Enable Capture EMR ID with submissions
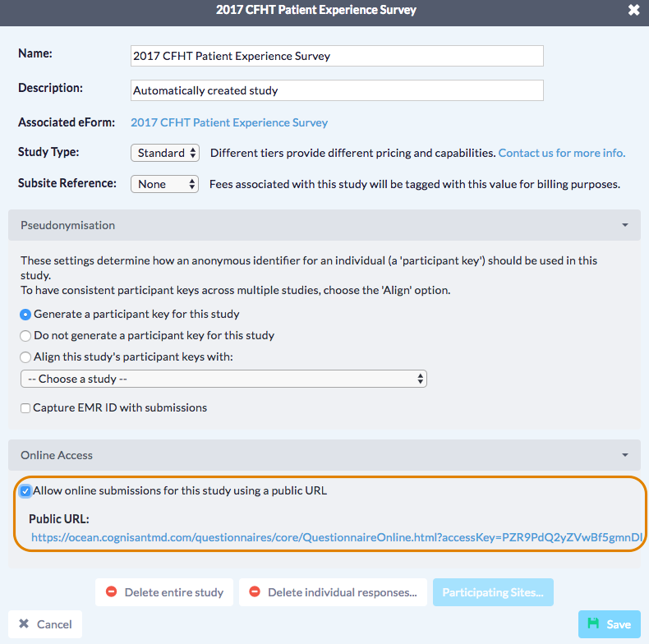 tap(26, 407)
